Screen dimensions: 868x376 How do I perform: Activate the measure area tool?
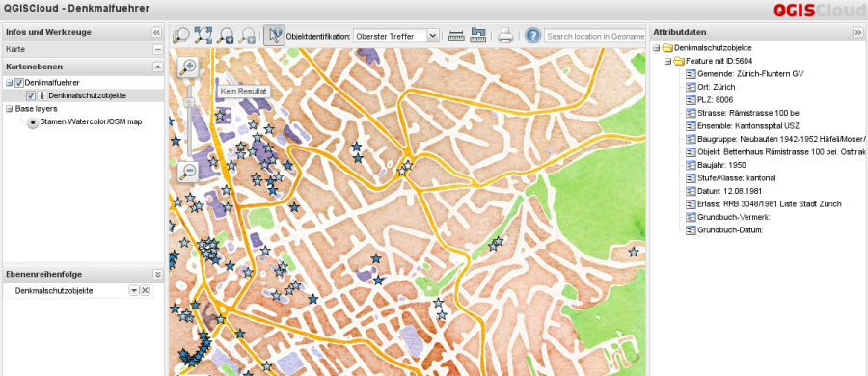click(477, 36)
